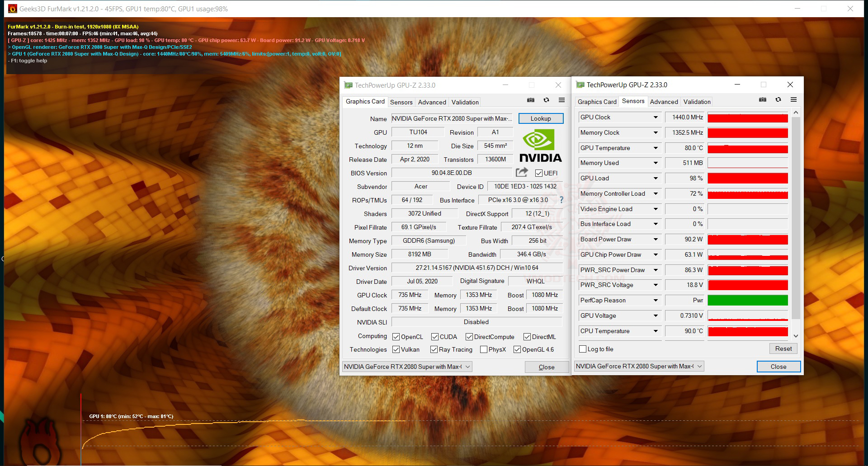Toggle the UEFI checkbox
Screen dimensions: 868x466
click(538, 173)
